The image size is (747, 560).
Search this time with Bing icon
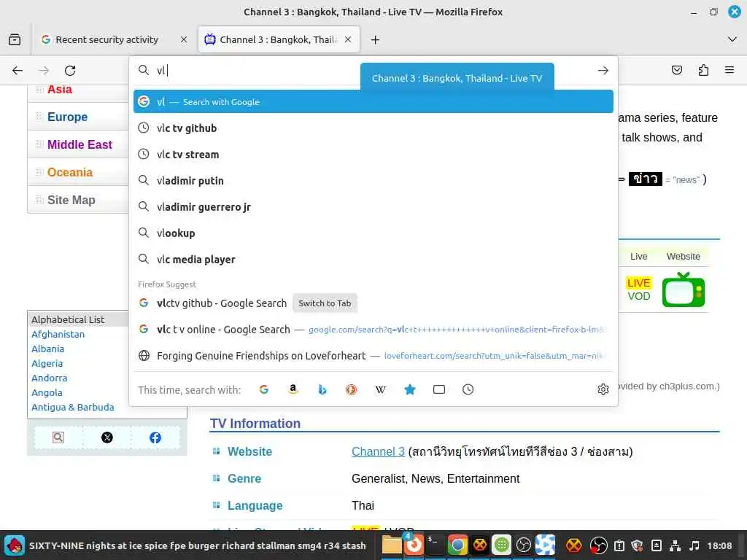click(322, 389)
